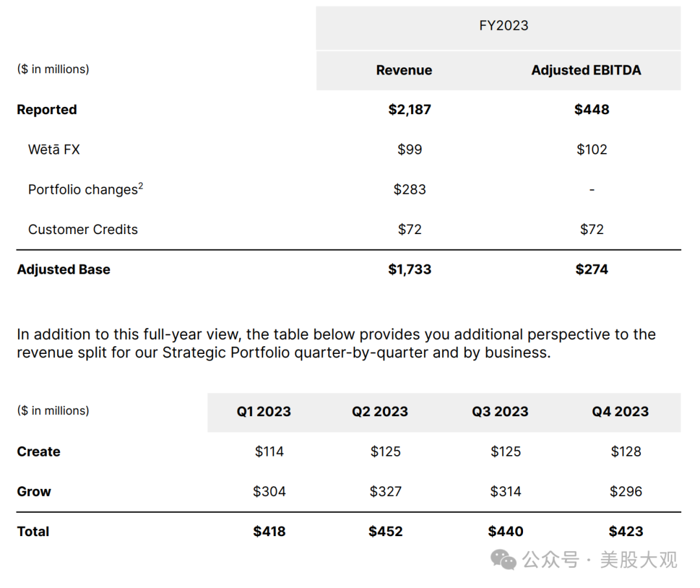Click the Portfolio changes revenue value $283
This screenshot has width=700, height=588.
tap(410, 189)
